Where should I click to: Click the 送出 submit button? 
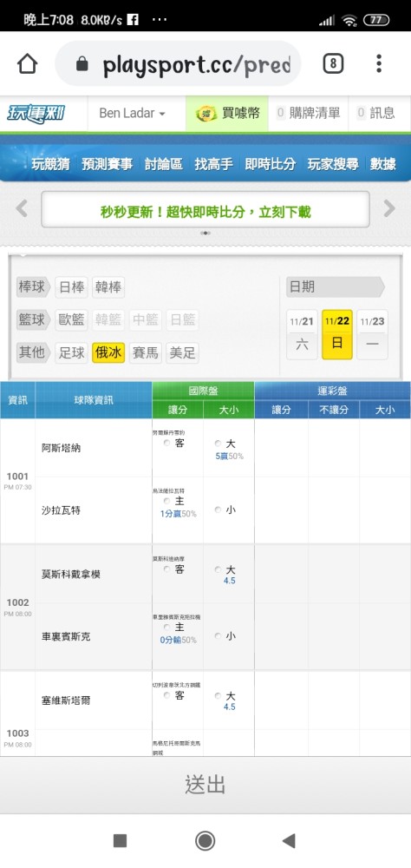(x=205, y=785)
